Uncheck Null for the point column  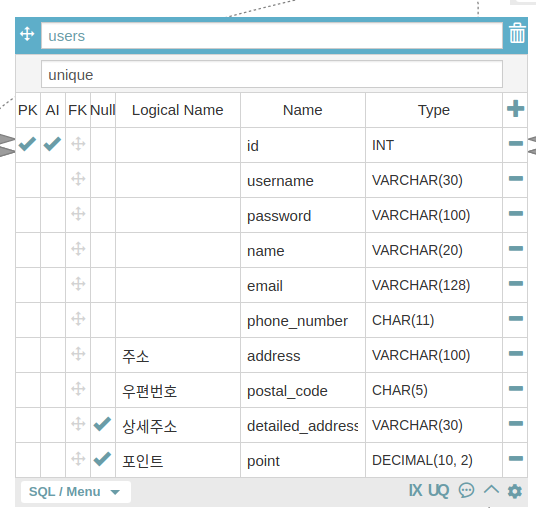103,459
